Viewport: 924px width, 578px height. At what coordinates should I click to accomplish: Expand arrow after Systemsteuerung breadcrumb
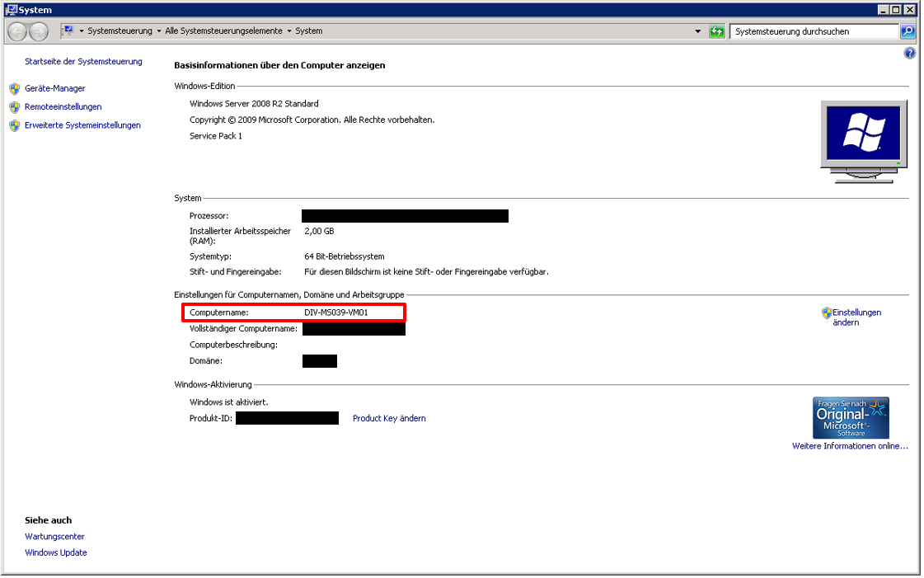coord(159,31)
